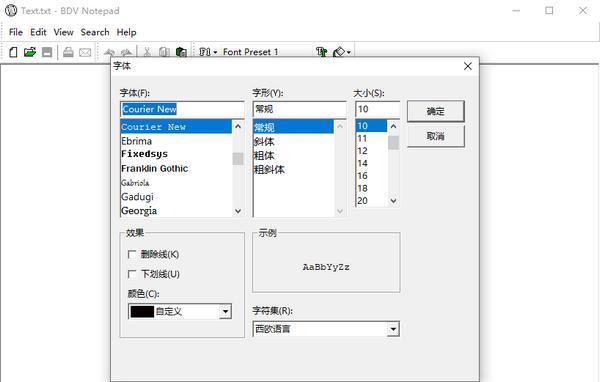Close the 字体 font dialog
Screen dimensions: 600x382
click(x=468, y=66)
